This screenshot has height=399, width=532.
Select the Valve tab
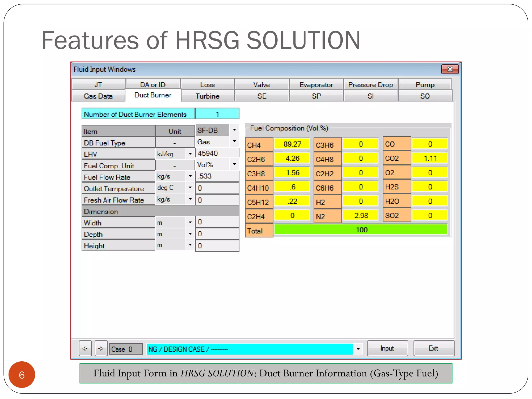point(262,84)
